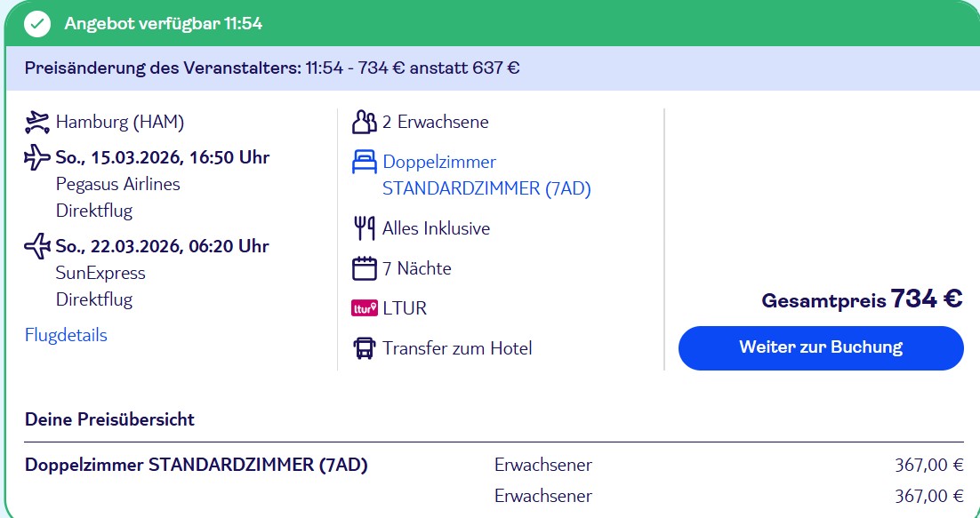The height and width of the screenshot is (518, 980).
Task: Open the Flugdetails link
Action: point(66,335)
